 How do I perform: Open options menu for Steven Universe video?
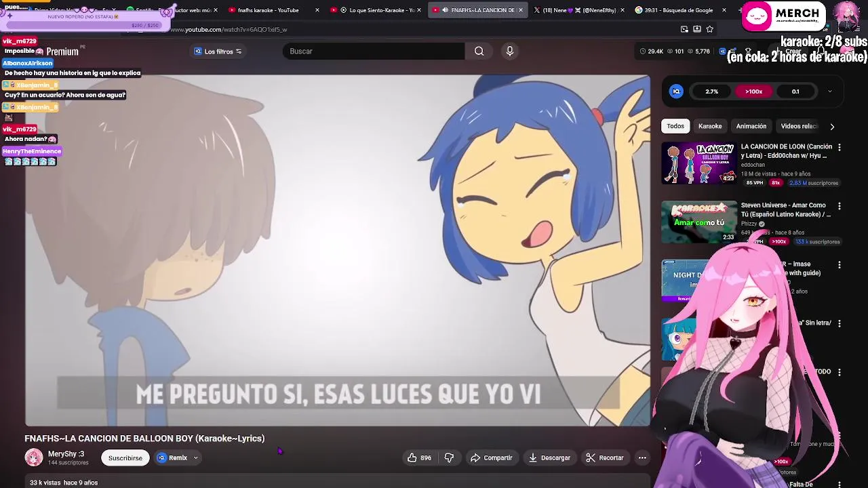point(840,206)
